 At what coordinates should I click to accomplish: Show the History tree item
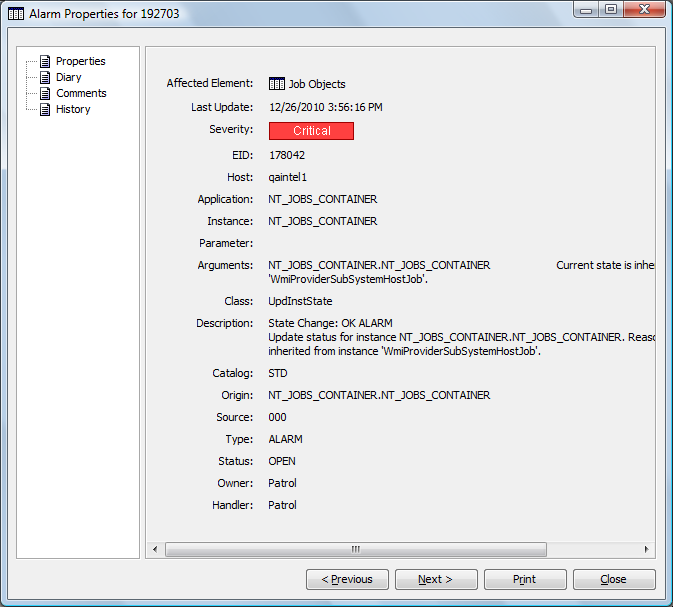[x=73, y=109]
